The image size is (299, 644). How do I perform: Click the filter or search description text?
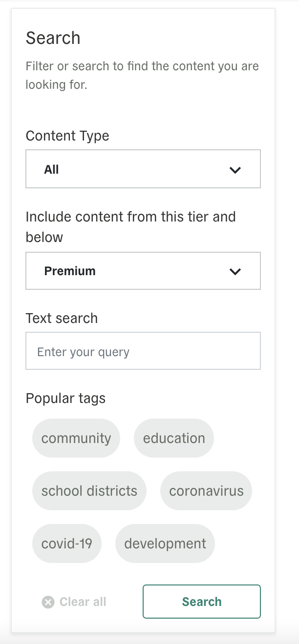[142, 75]
